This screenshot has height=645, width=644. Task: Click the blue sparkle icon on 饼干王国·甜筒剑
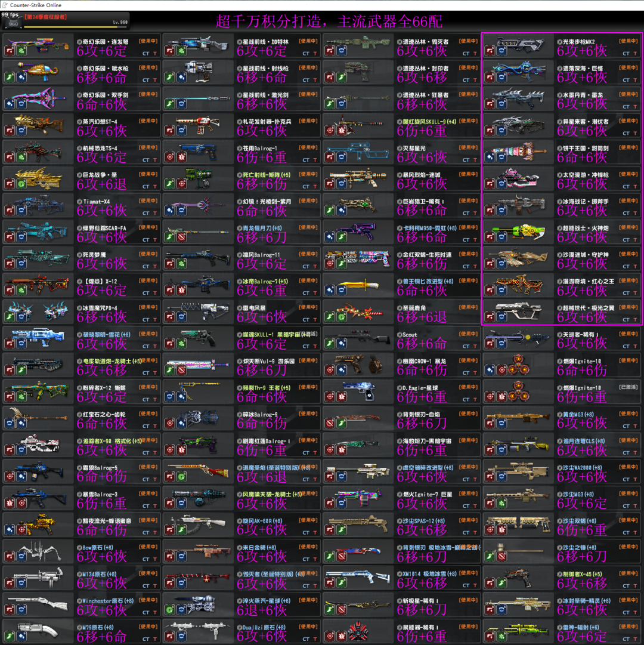pyautogui.click(x=490, y=157)
